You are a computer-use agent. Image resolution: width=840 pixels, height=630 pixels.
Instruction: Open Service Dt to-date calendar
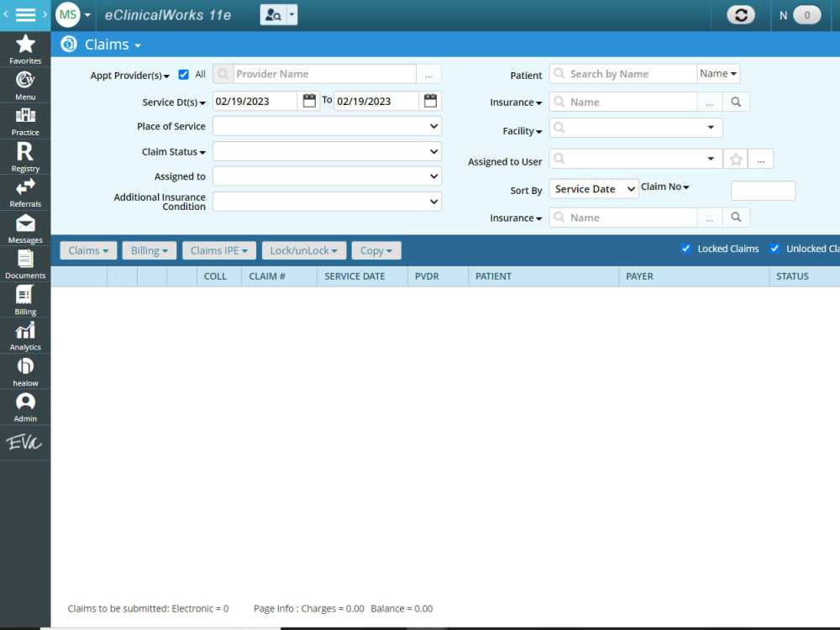coord(430,101)
